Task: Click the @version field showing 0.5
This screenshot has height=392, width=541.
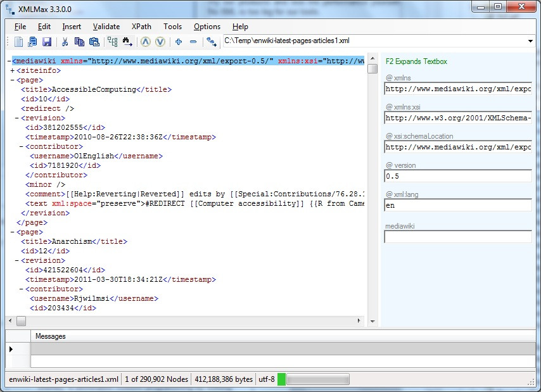Action: click(x=458, y=176)
